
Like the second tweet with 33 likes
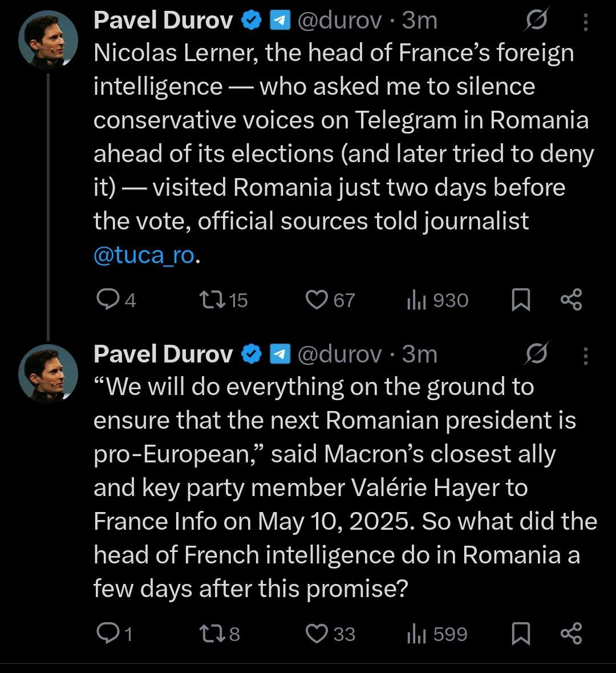[317, 634]
